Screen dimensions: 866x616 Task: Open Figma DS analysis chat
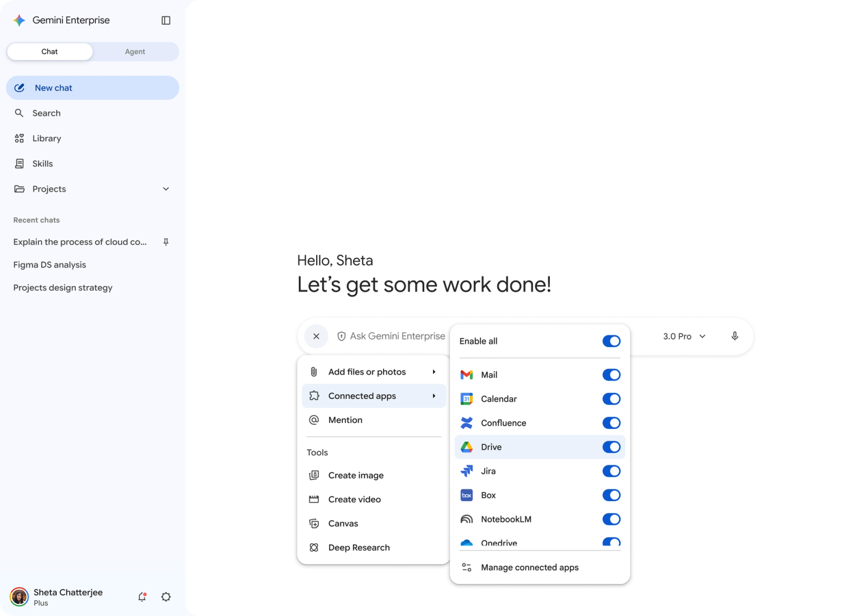pyautogui.click(x=50, y=265)
